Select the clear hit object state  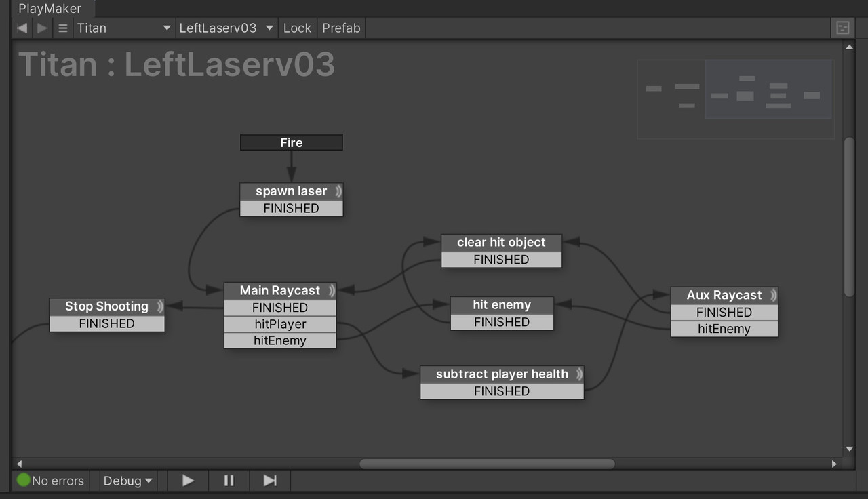point(502,242)
